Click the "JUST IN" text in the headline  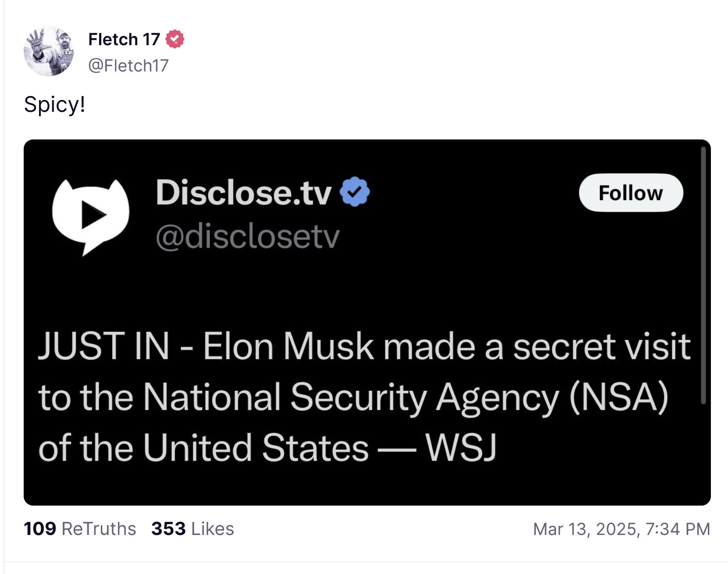click(103, 346)
